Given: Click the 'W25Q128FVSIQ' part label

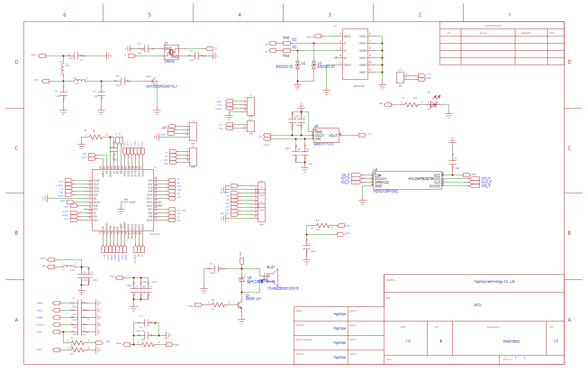Looking at the screenshot, I should click(x=386, y=191).
